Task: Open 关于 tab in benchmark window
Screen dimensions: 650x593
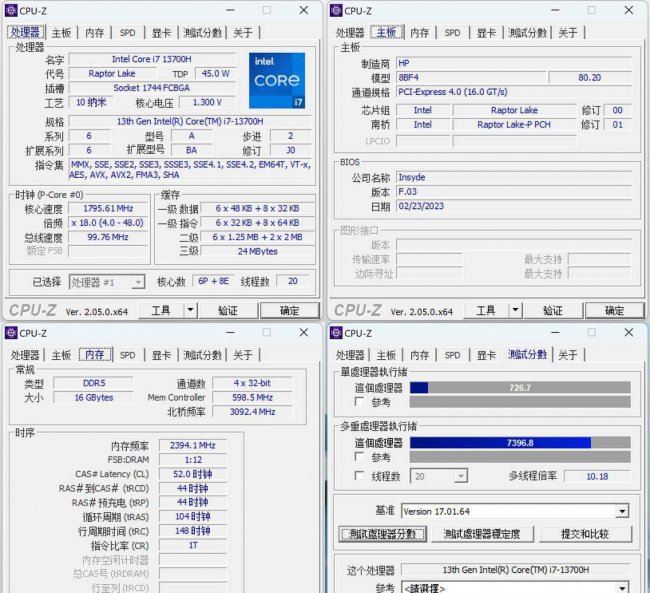Action: pos(568,355)
